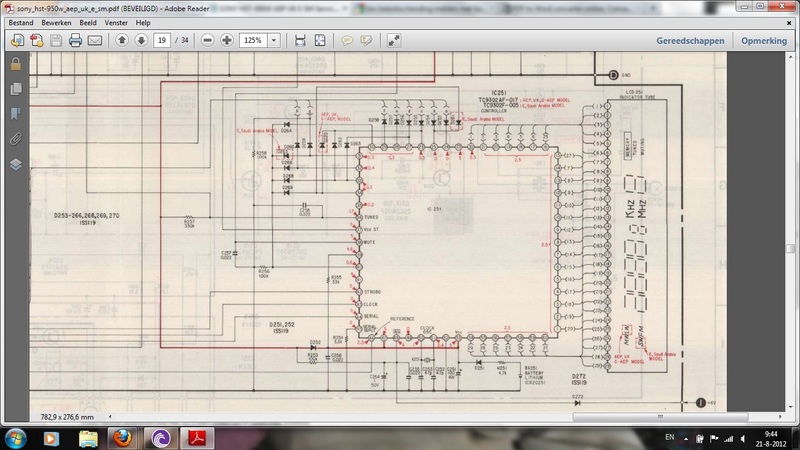Open the Bestand menu
800x450 pixels.
click(20, 22)
